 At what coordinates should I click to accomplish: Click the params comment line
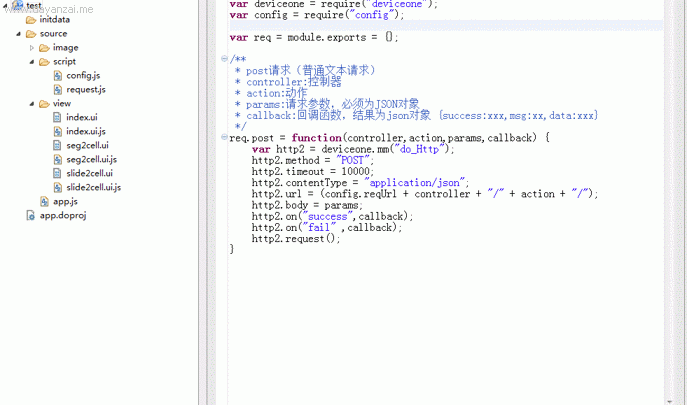pos(327,104)
